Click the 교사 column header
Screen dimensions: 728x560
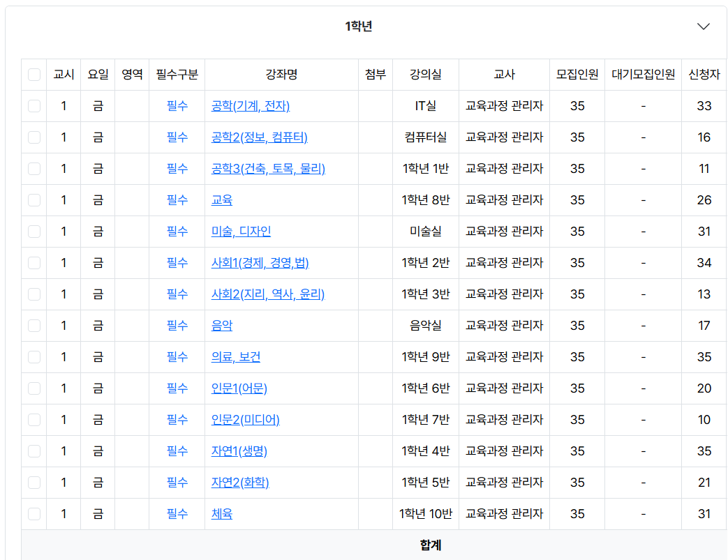click(x=504, y=74)
